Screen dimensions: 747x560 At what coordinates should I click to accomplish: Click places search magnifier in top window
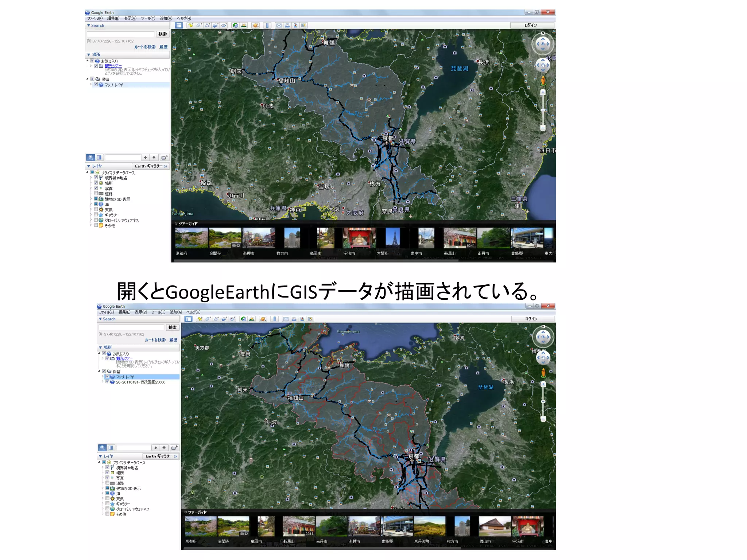coord(90,157)
